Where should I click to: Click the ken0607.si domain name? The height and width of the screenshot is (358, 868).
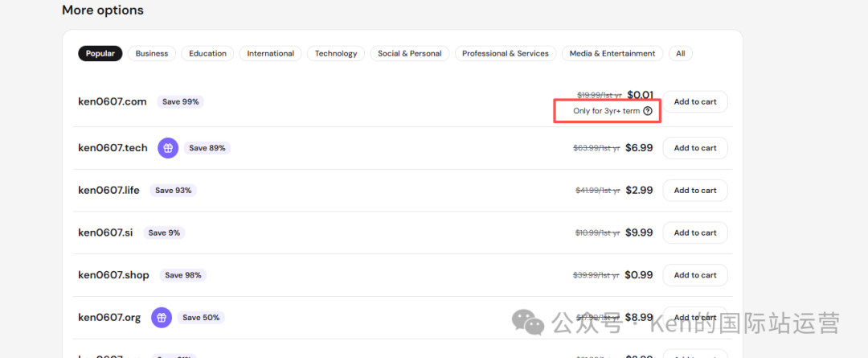[x=106, y=232]
